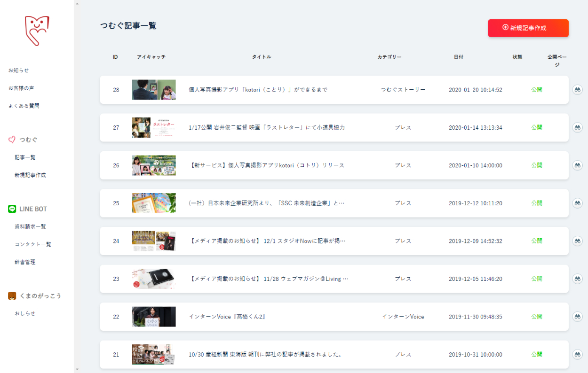Click binoculars icon for article 21

point(577,354)
